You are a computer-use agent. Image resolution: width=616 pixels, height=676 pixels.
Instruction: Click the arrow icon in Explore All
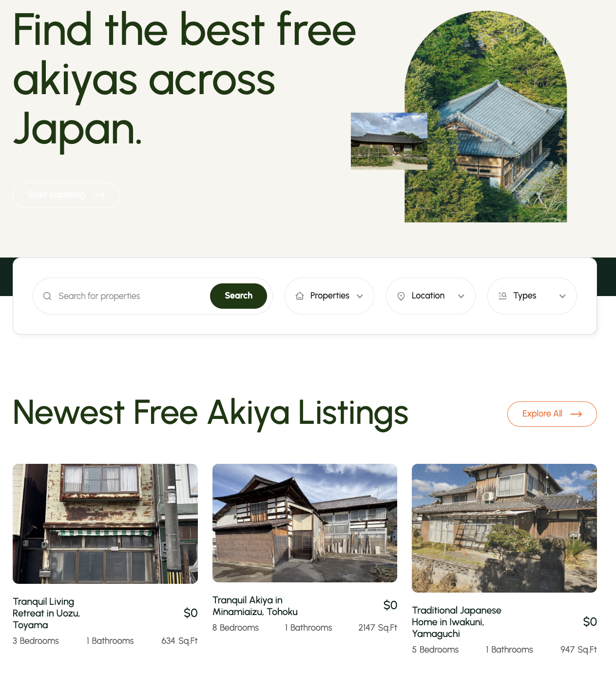point(576,414)
